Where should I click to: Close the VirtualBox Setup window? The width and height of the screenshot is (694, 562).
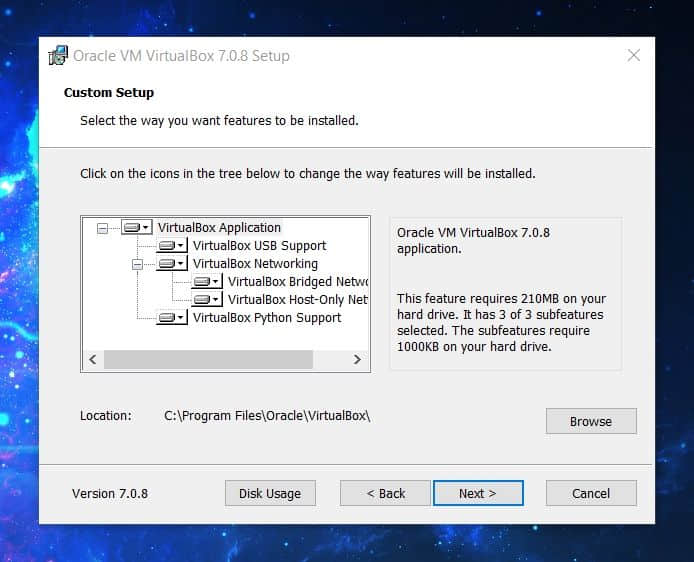tap(633, 55)
